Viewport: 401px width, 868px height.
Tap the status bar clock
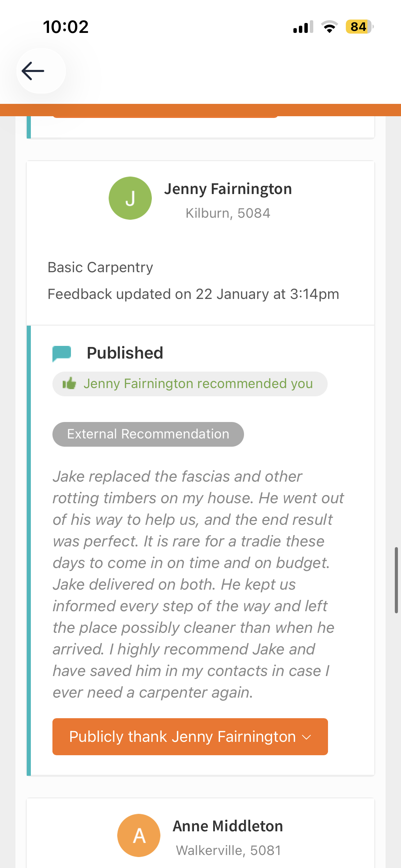[66, 27]
